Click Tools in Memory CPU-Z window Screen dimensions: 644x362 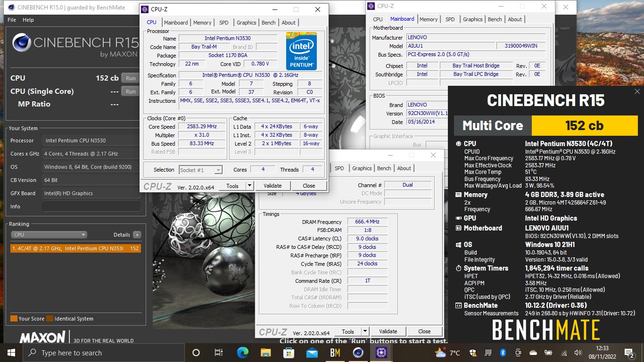pos(348,331)
